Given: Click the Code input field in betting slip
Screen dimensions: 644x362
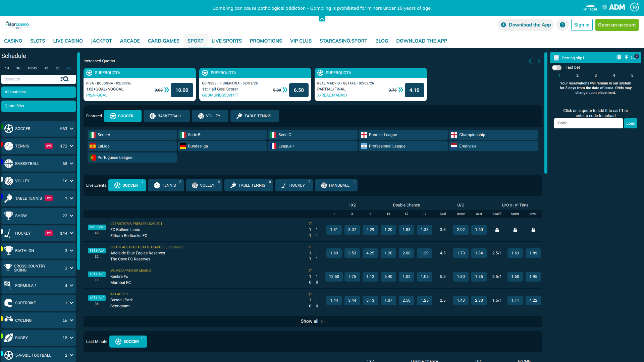Looking at the screenshot, I should click(588, 123).
